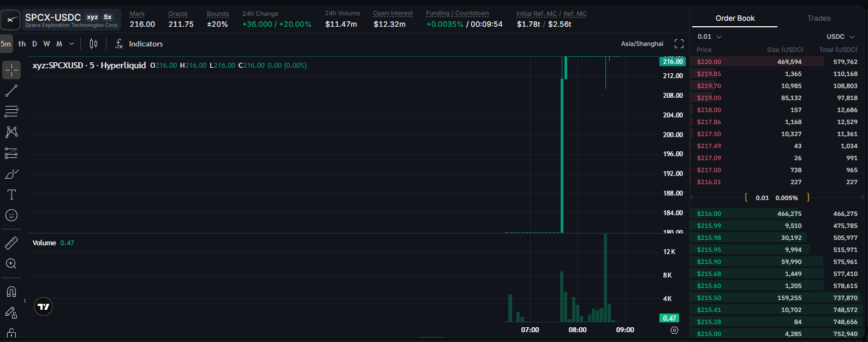Click the 85,132 size at $219.00
This screenshot has width=868, height=342.
pyautogui.click(x=792, y=98)
